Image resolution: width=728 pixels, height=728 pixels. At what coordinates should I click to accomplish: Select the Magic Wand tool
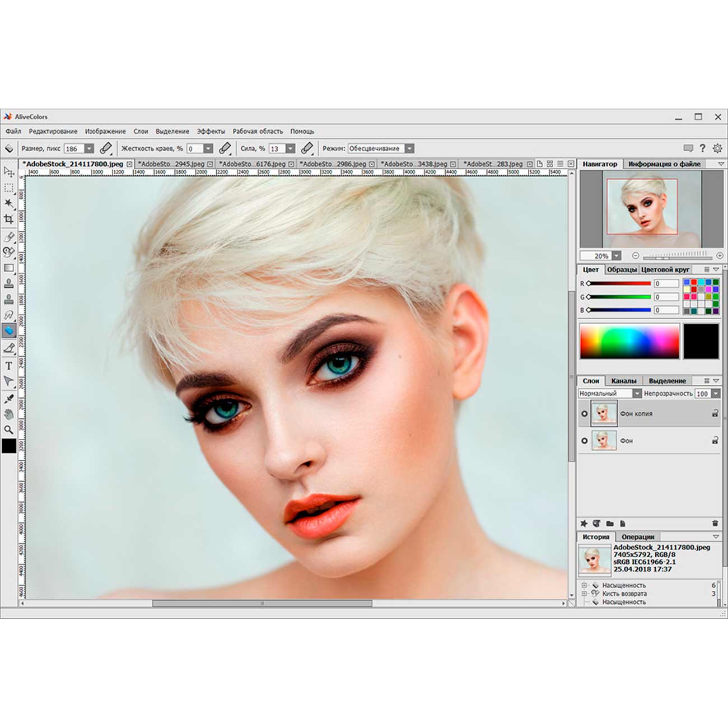[x=8, y=203]
